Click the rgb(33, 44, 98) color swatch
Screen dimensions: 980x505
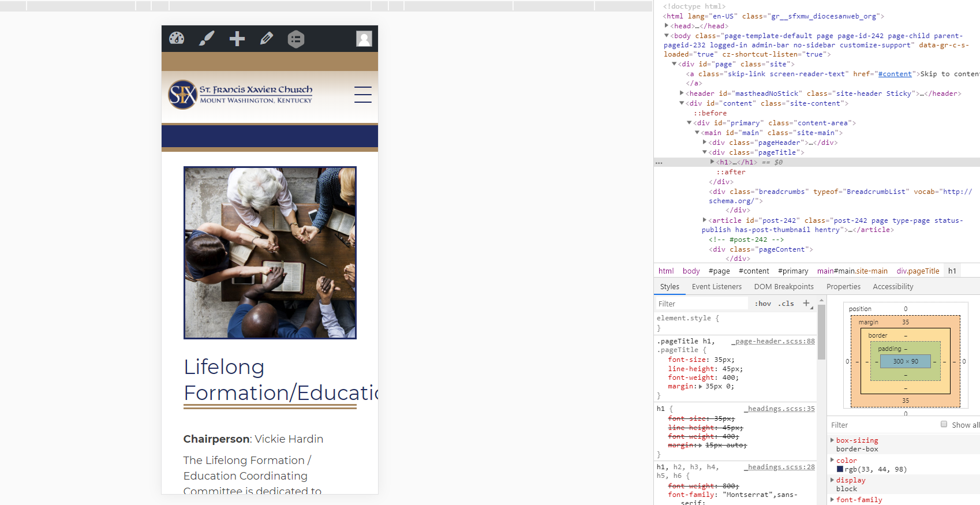pos(840,469)
